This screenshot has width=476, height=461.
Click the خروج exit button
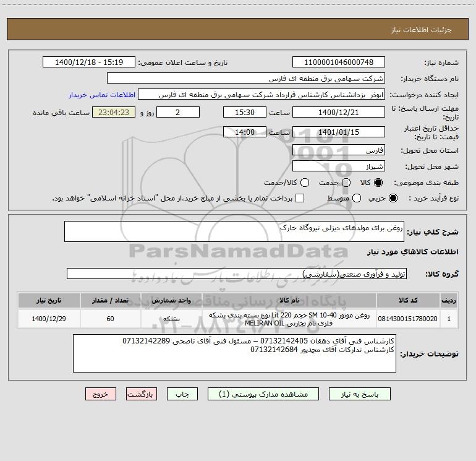101,394
